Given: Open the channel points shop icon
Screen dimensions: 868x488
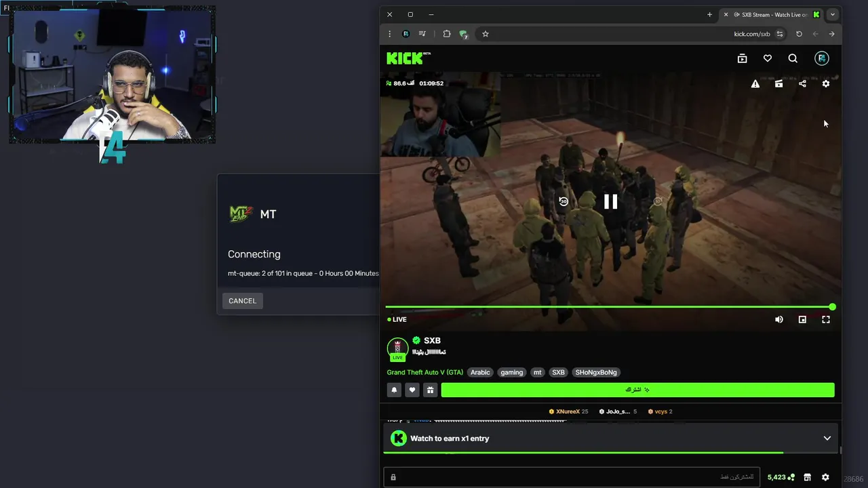Looking at the screenshot, I should pos(807,477).
